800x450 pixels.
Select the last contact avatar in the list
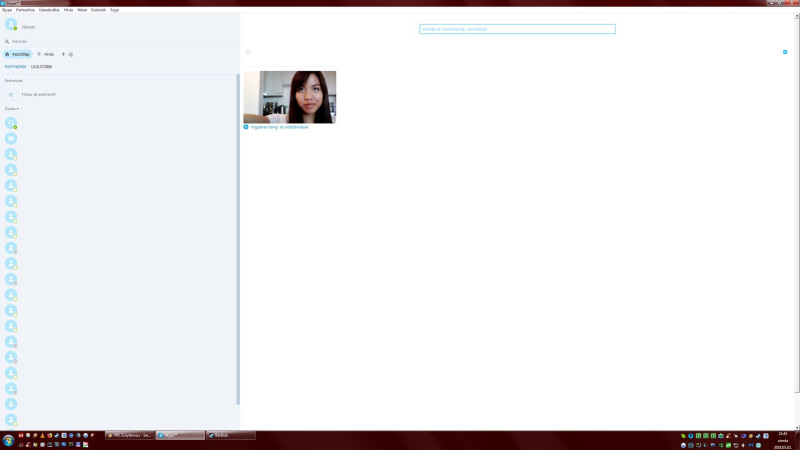(x=11, y=419)
